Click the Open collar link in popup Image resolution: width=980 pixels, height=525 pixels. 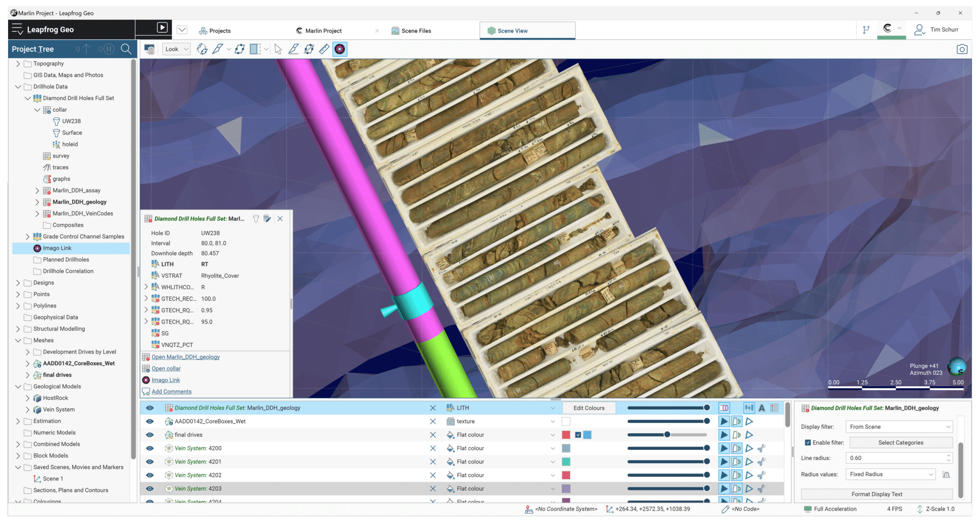point(165,368)
